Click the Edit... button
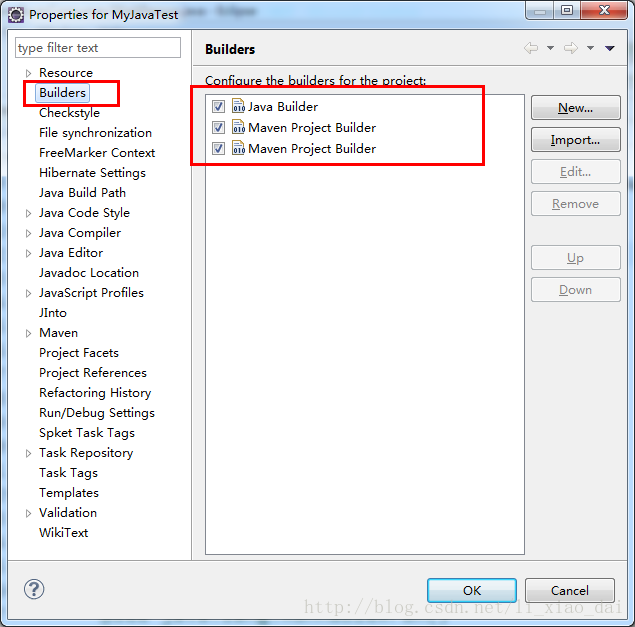 coord(575,172)
